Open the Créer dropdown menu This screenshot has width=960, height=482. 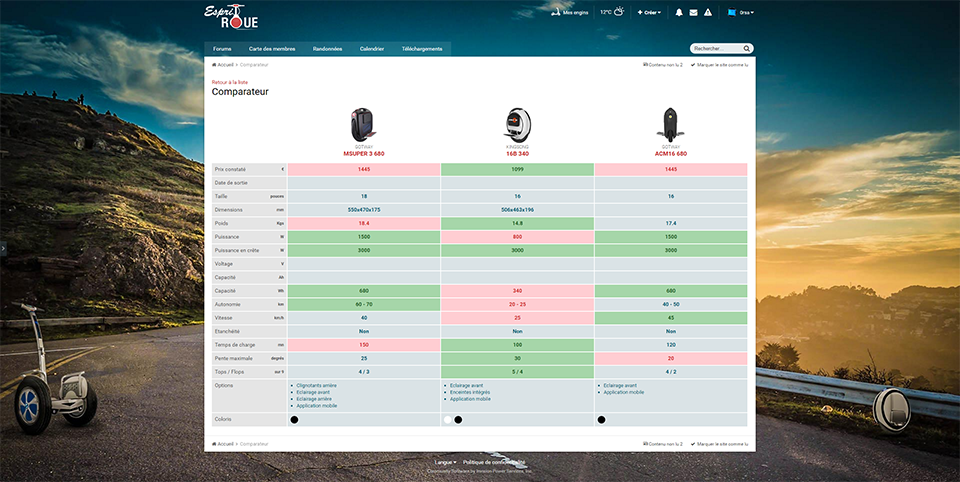pyautogui.click(x=649, y=12)
